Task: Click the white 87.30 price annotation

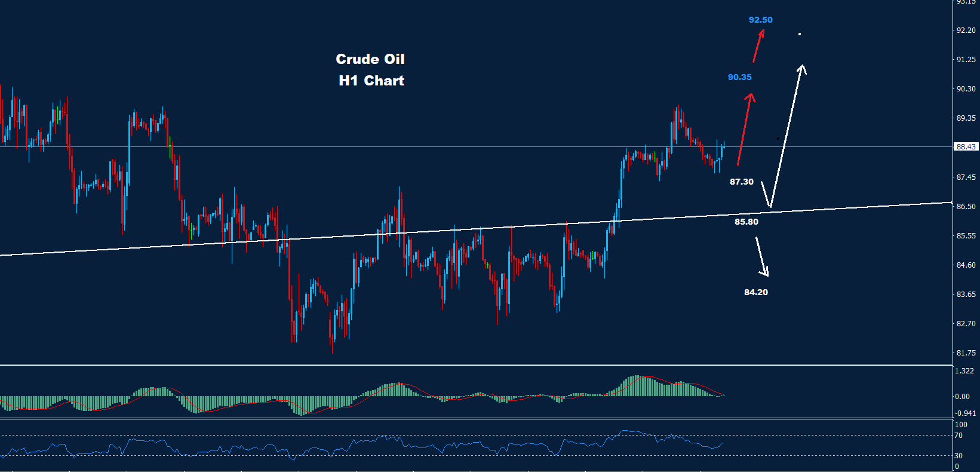Action: 741,182
